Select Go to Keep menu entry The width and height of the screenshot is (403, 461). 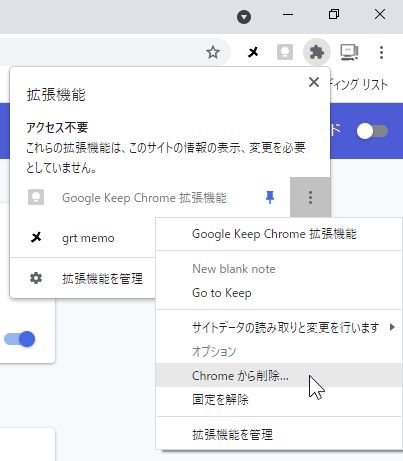point(279,293)
